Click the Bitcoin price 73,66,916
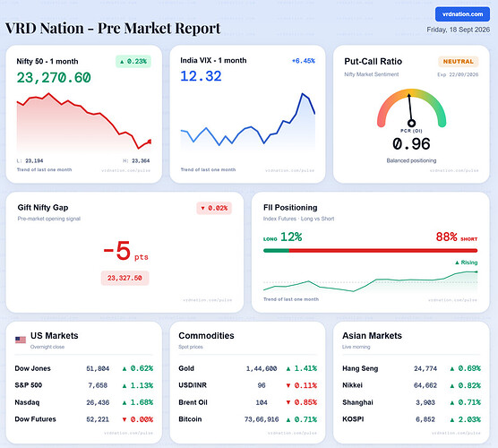The width and height of the screenshot is (498, 448). click(262, 419)
